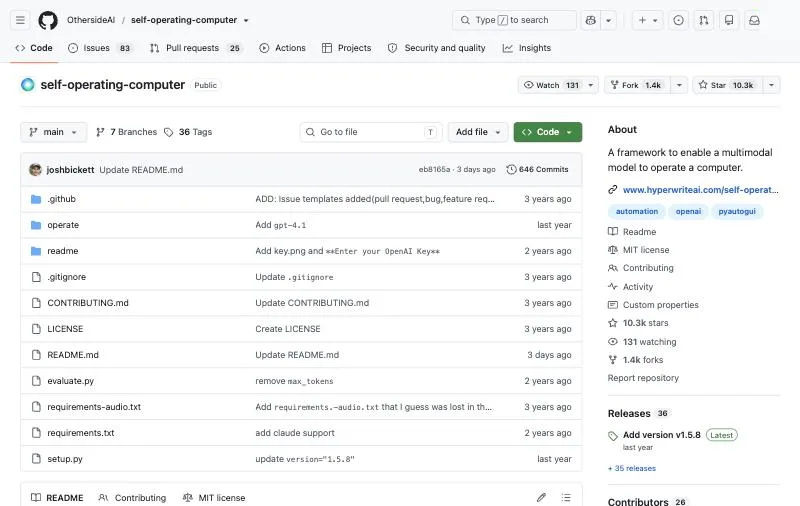This screenshot has height=506, width=800.
Task: Open the issues icon in top header
Action: tap(678, 20)
